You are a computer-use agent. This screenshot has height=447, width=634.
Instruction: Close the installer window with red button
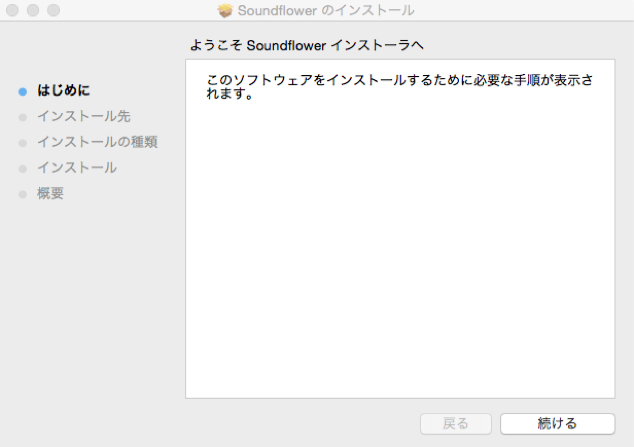coord(13,10)
